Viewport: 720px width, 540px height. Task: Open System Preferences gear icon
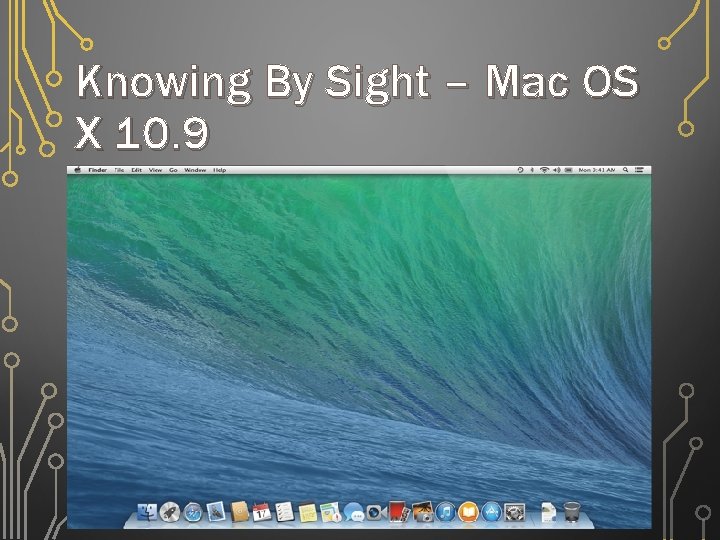click(514, 512)
